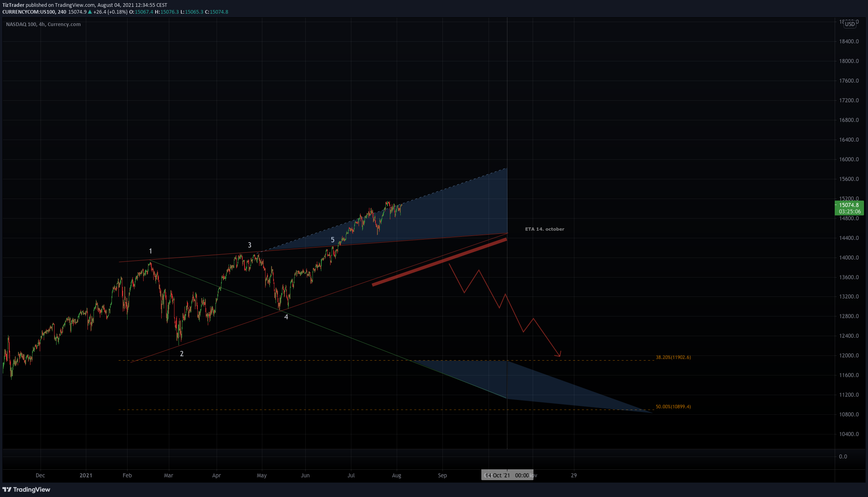
Task: Click the Dec label on time axis
Action: click(x=40, y=475)
